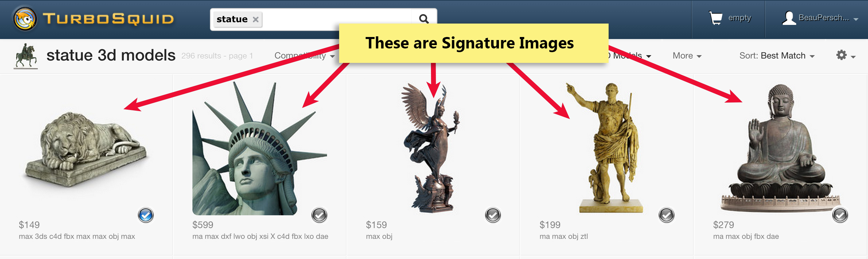868x259 pixels.
Task: Remove the statue search tag
Action: 256,20
